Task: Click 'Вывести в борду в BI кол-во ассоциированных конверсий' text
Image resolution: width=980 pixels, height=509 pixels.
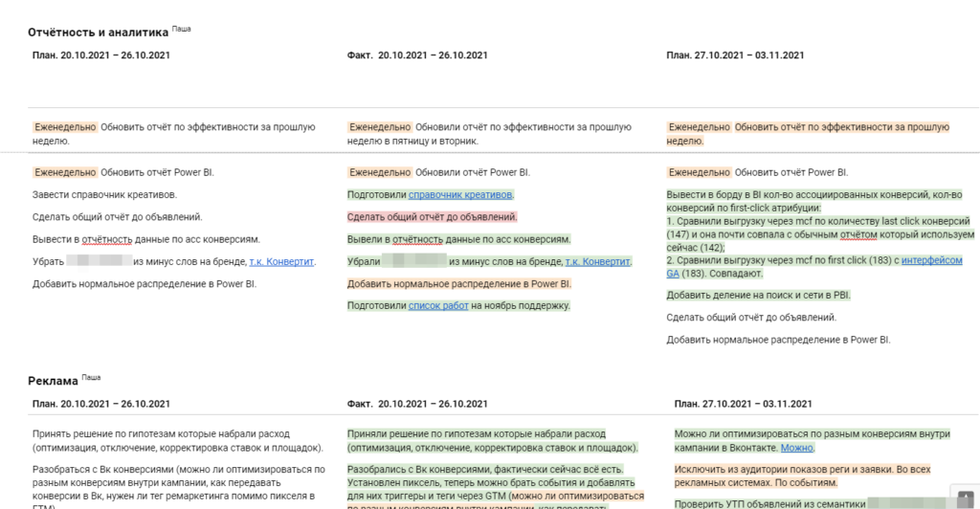Action: coord(798,195)
